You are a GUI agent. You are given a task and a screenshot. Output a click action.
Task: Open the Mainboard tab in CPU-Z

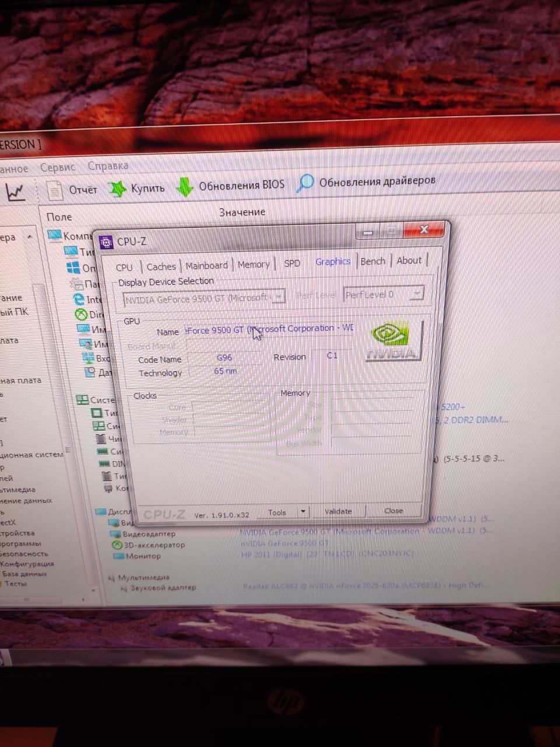(206, 265)
